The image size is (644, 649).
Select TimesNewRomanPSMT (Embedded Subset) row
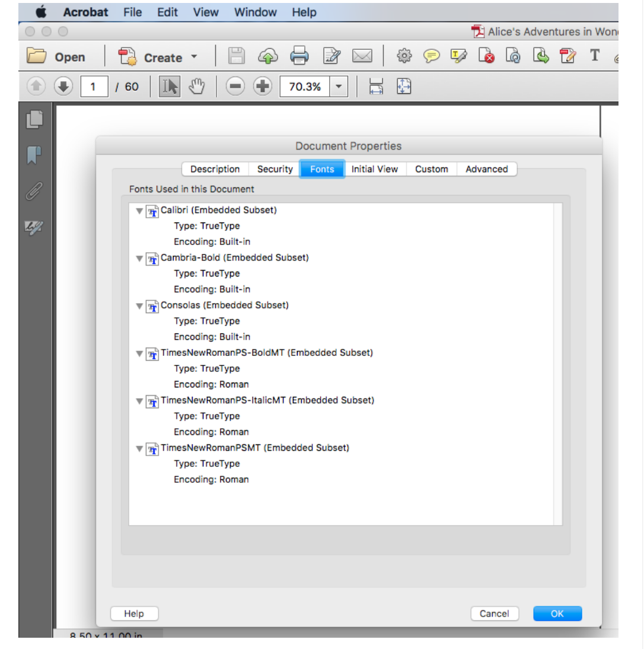255,448
